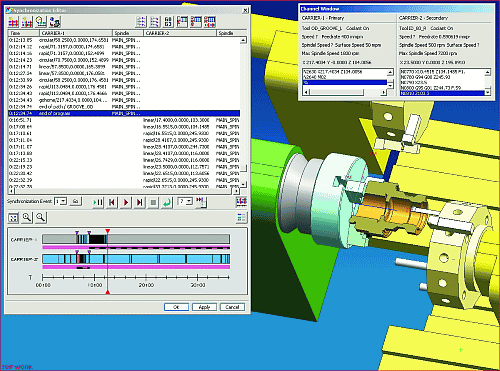
Task: Select the zoom-fit icon below Synchronization Event
Action: (13, 218)
